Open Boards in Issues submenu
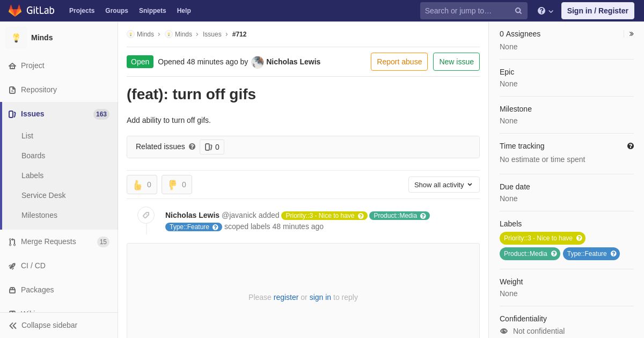Viewport: 644px width, 338px height. coord(33,156)
